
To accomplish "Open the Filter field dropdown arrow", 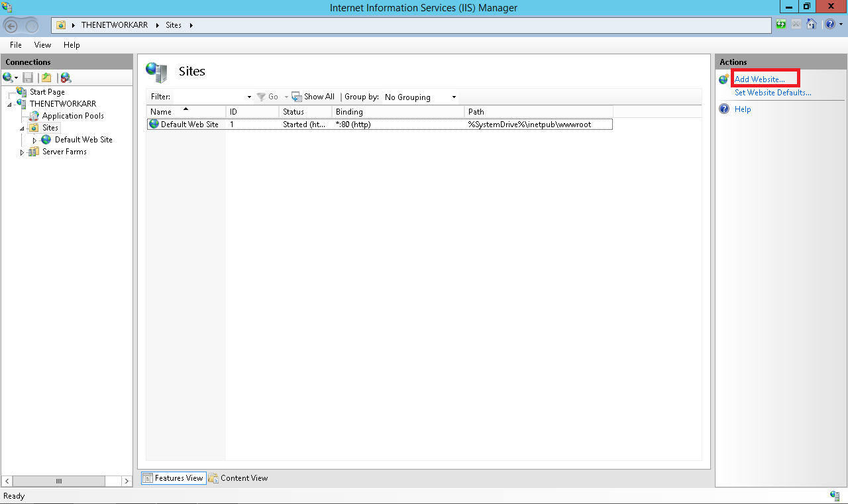I will tap(249, 97).
